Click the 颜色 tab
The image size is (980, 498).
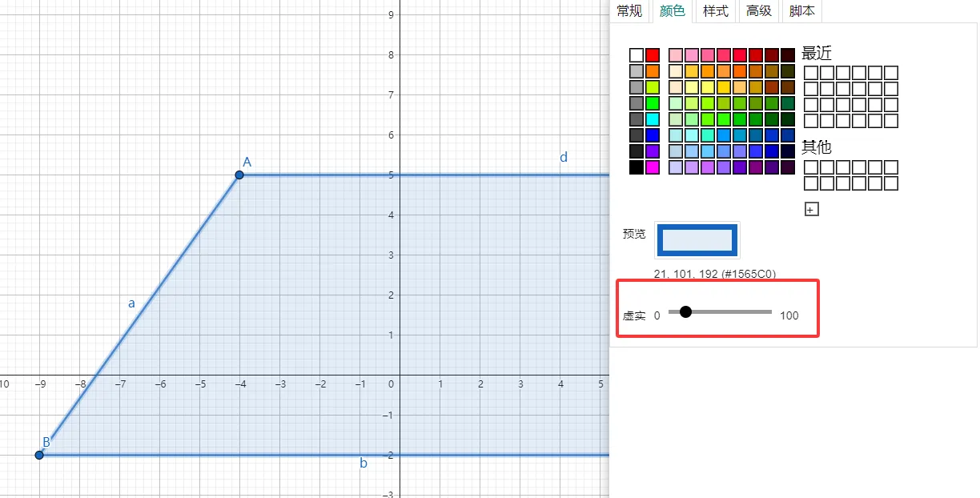point(672,10)
